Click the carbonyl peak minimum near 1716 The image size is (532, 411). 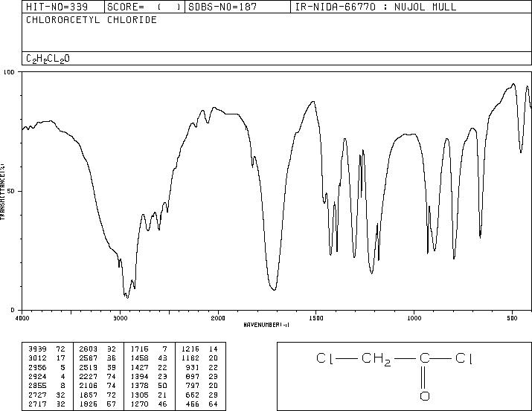click(274, 290)
